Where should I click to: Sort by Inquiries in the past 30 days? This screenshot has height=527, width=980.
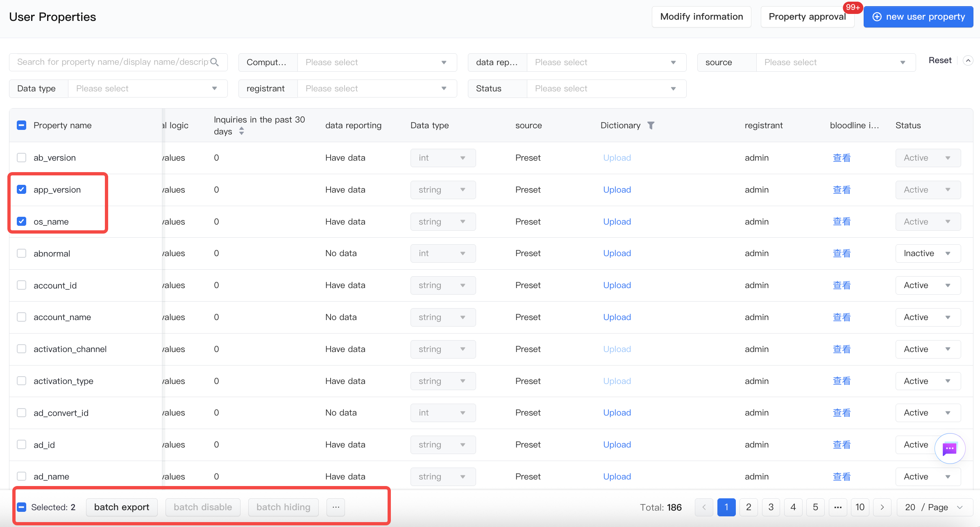coord(242,131)
